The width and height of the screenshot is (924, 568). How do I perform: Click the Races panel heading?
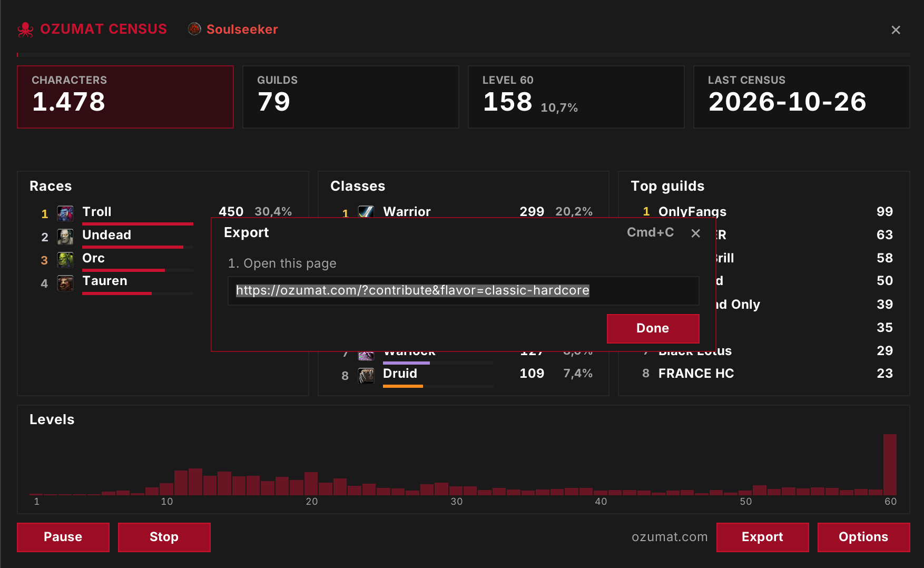click(x=51, y=186)
